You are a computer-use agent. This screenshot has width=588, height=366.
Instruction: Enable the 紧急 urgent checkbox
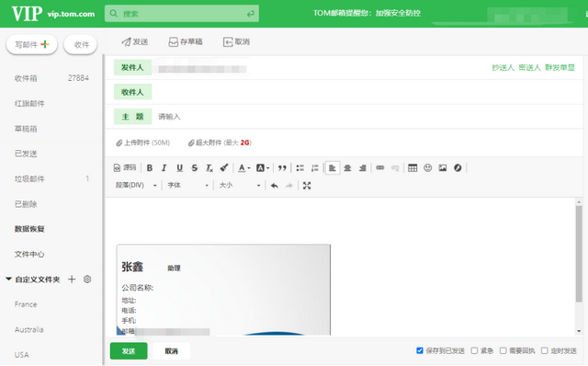474,350
